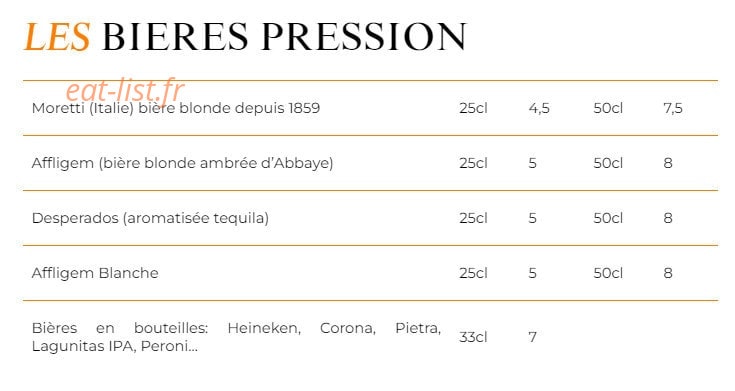Select the 50cl label on the Desperados row
Viewport: 735px width, 391px height.
[x=608, y=218]
